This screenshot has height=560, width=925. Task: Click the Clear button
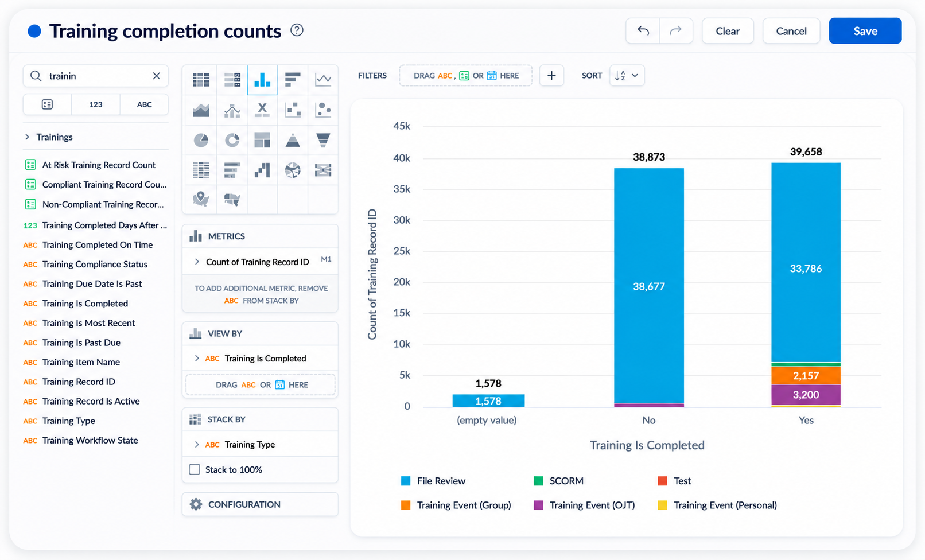(728, 31)
